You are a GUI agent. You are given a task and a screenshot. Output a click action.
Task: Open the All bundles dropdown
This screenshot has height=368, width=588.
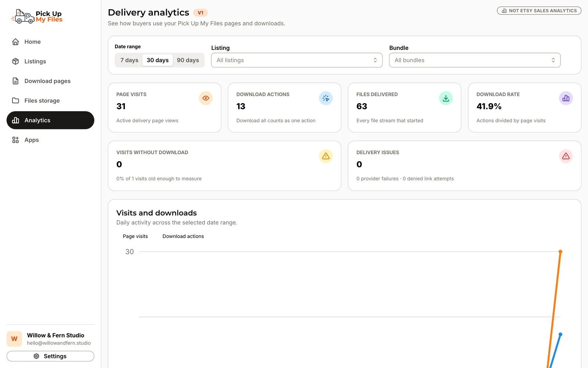(475, 60)
